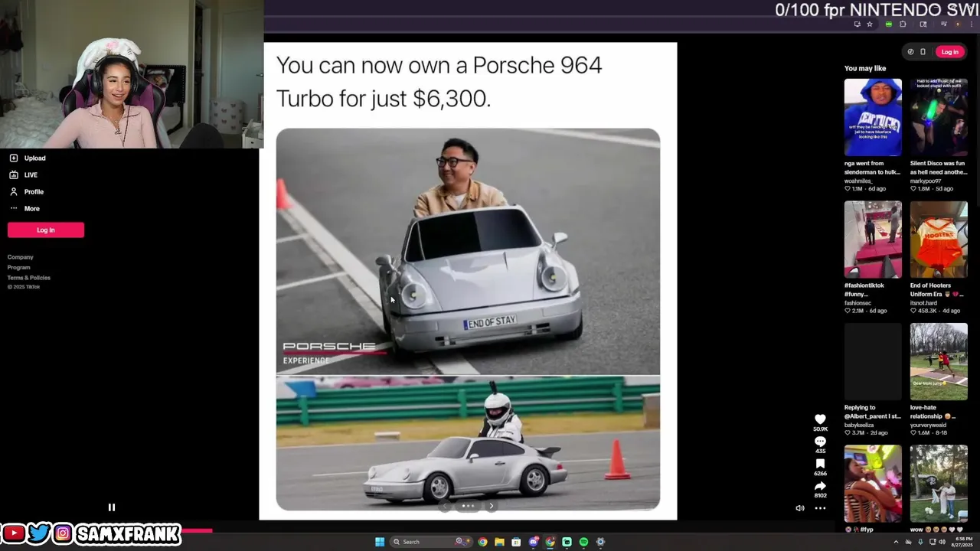Open the #fyp video thumbnail
The image size is (980, 551).
click(873, 484)
